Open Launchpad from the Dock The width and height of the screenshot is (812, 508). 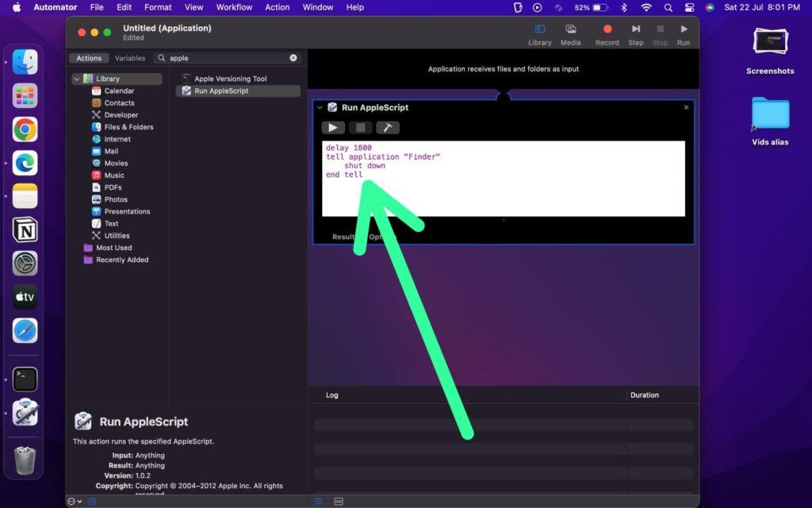[x=25, y=96]
